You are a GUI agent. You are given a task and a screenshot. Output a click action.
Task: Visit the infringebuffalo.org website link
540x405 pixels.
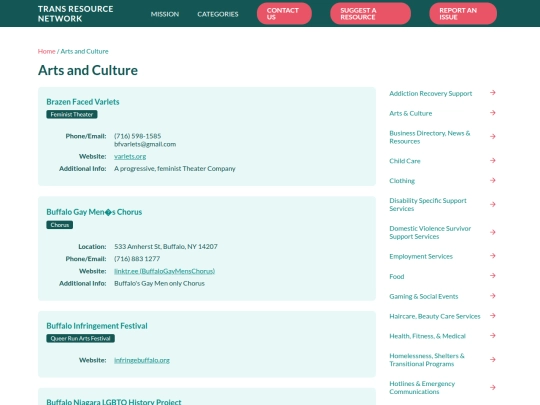[x=142, y=360]
